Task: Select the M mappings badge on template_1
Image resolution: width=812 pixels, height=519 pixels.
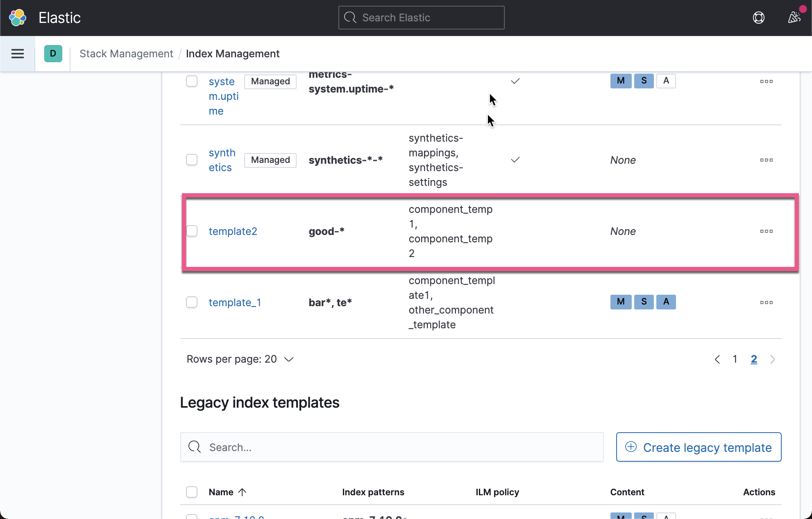Action: click(621, 302)
